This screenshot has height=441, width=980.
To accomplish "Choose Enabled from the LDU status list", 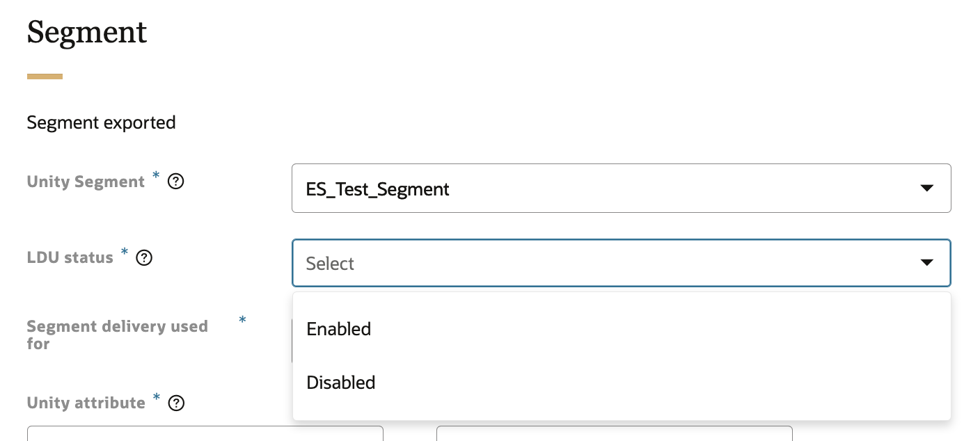I will 339,328.
